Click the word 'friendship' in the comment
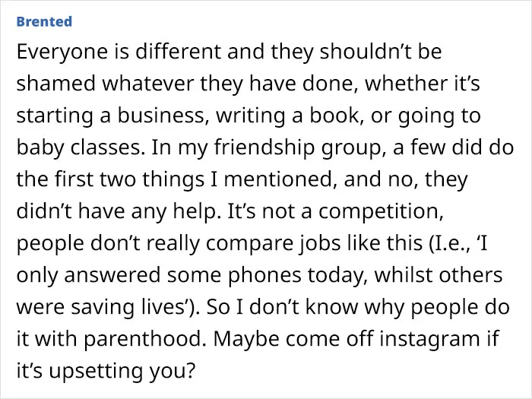The height and width of the screenshot is (399, 532). coord(264,148)
